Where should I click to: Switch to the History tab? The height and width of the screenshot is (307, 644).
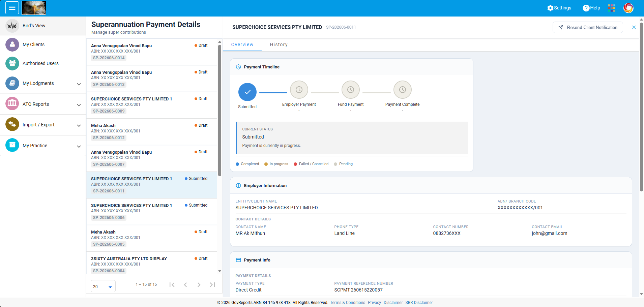tap(279, 44)
